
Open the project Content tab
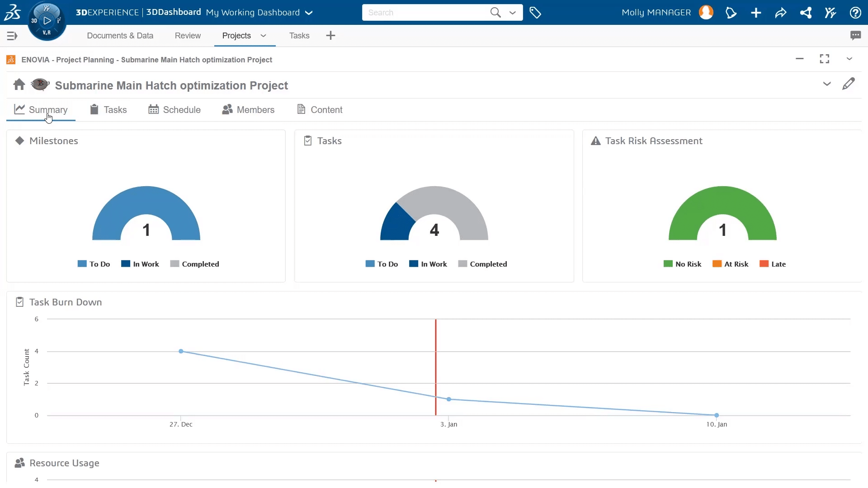(320, 110)
